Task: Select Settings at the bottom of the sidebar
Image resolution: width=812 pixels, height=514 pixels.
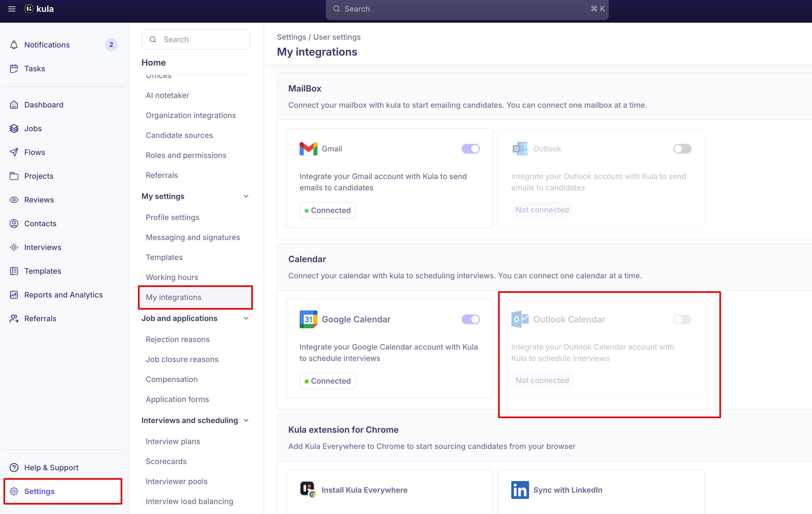Action: (x=39, y=491)
